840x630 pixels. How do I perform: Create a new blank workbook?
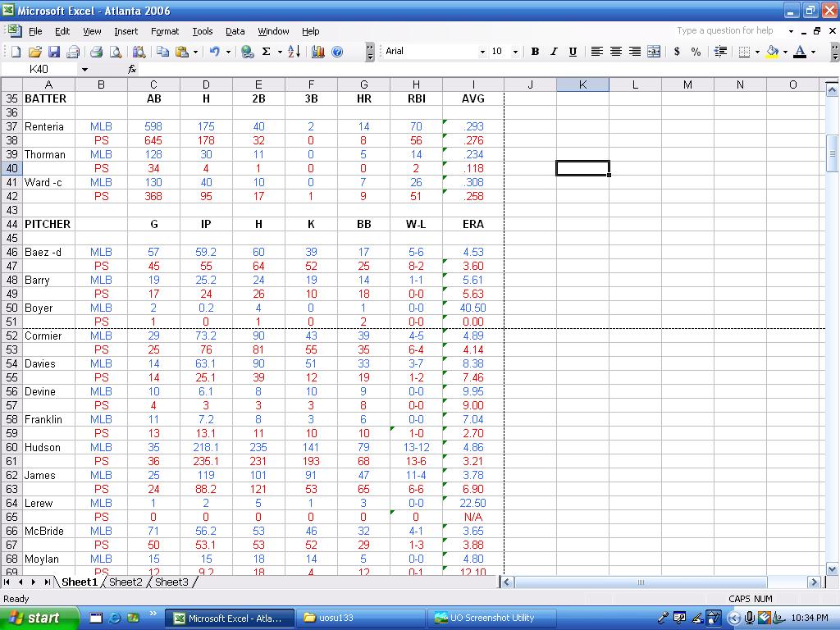pos(16,52)
